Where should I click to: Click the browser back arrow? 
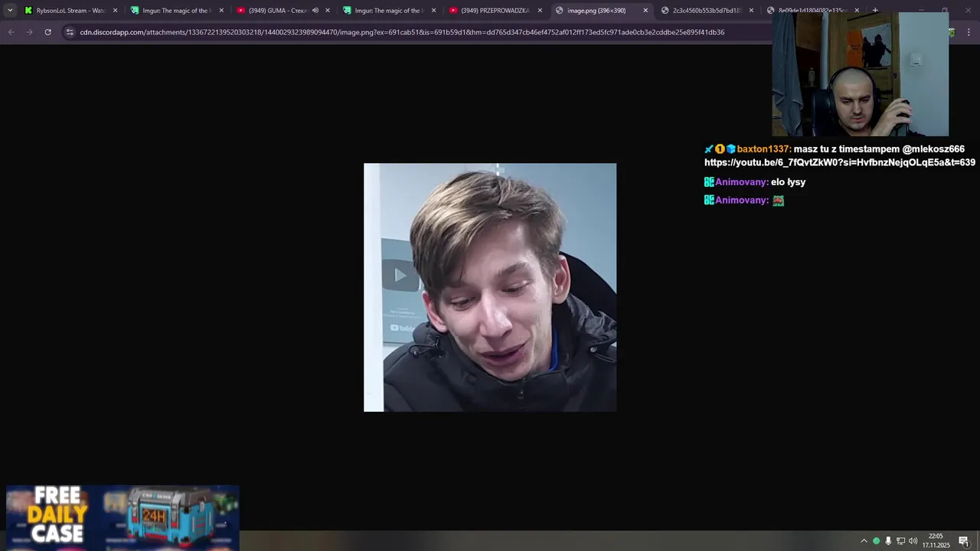11,32
